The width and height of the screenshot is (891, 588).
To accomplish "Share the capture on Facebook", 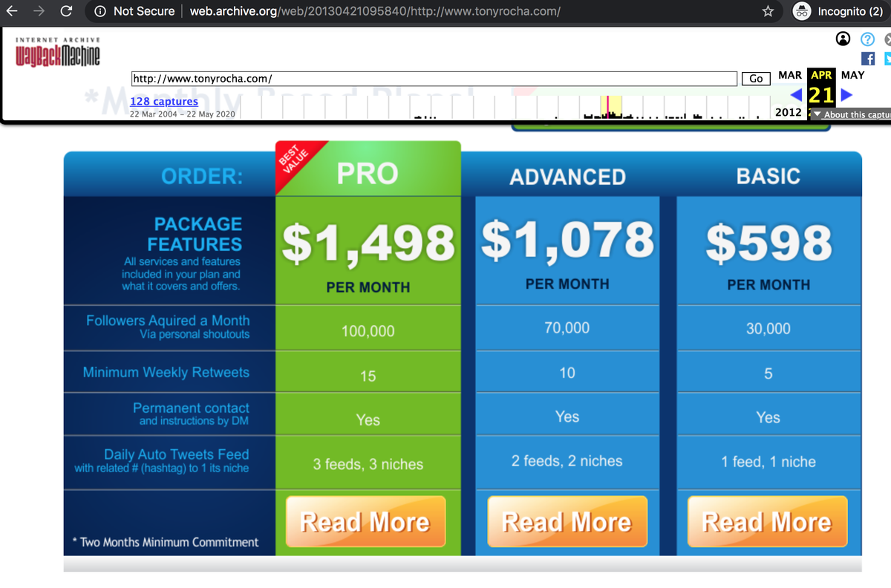I will tap(867, 59).
